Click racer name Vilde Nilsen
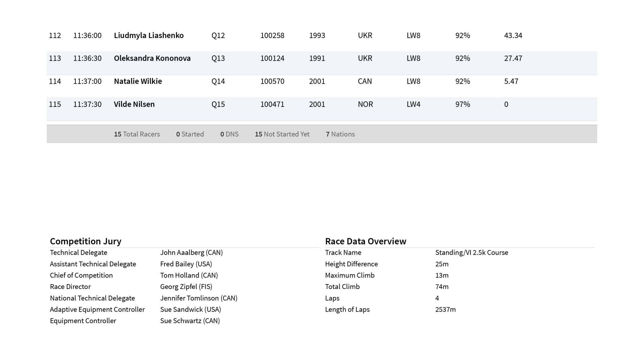644x351 pixels. [x=134, y=104]
